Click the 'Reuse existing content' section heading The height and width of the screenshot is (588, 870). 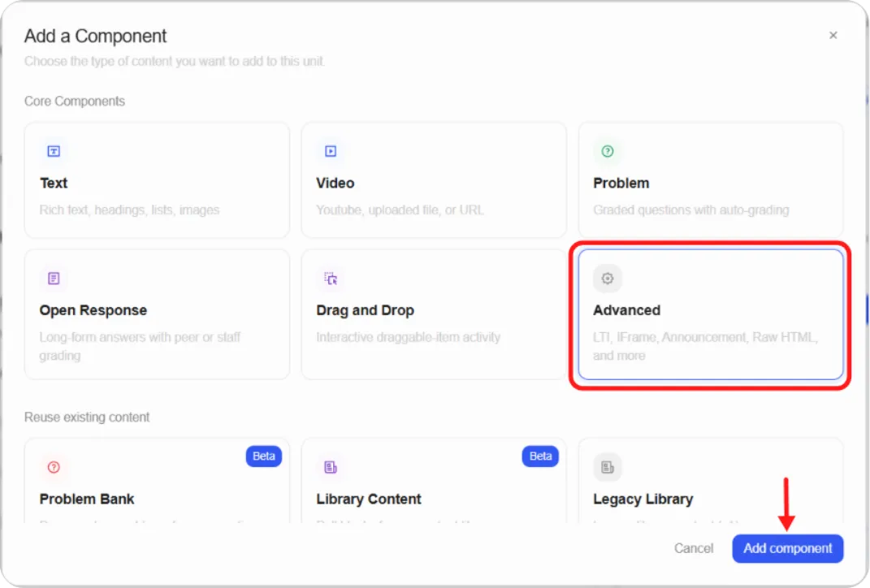(x=87, y=417)
